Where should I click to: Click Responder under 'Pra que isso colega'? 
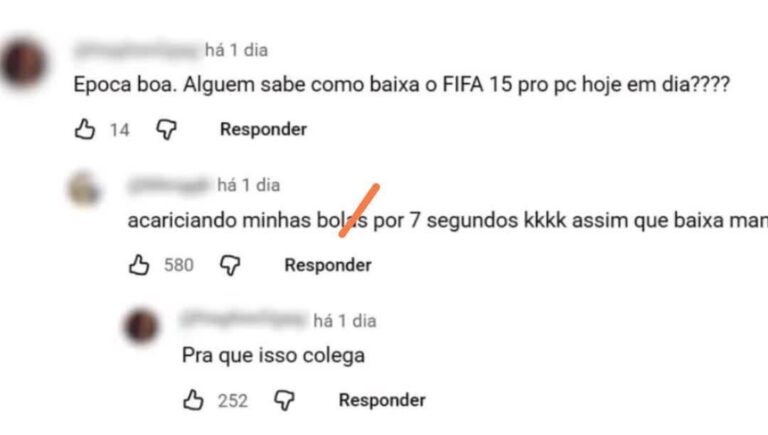[x=382, y=400]
